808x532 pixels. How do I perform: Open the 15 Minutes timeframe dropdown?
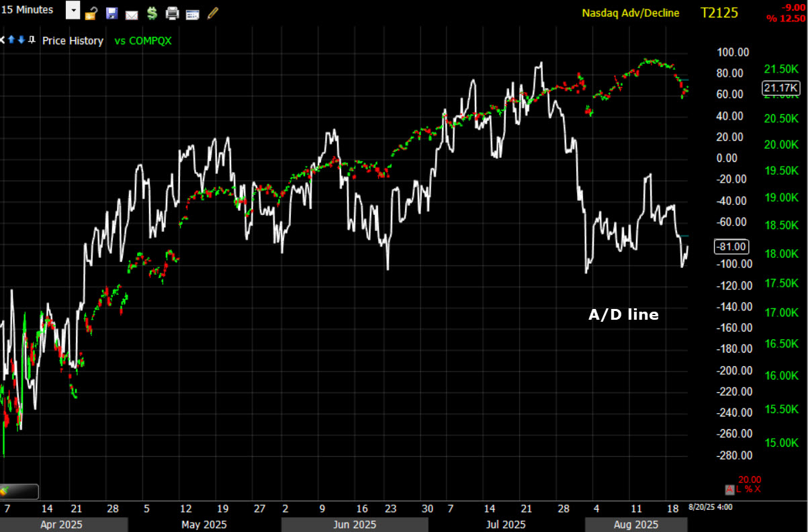(x=73, y=11)
